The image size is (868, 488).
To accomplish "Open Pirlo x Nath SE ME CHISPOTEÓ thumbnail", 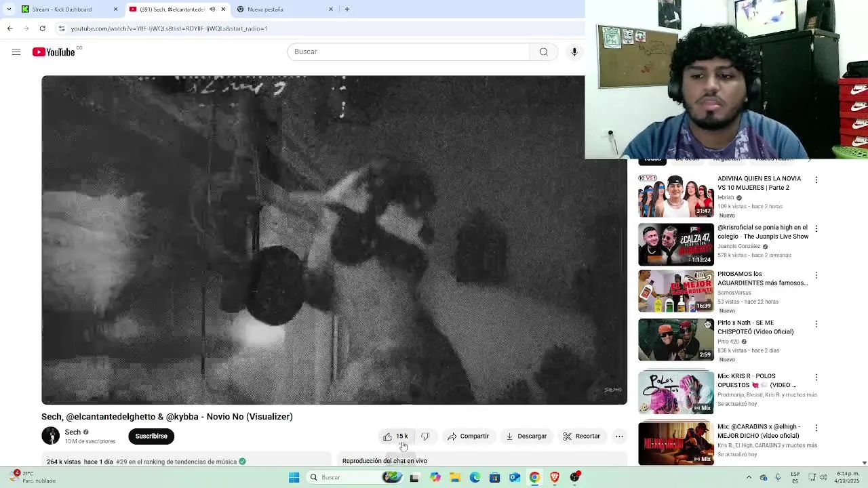I will click(x=676, y=340).
